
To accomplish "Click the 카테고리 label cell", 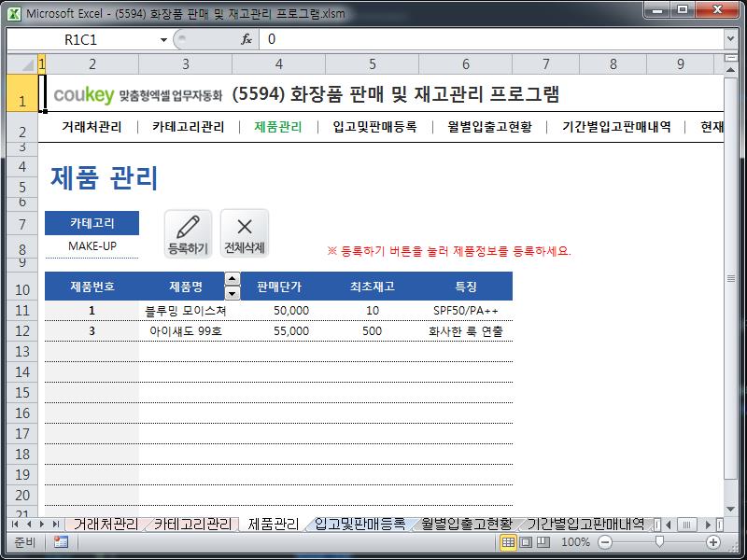I will click(x=92, y=223).
